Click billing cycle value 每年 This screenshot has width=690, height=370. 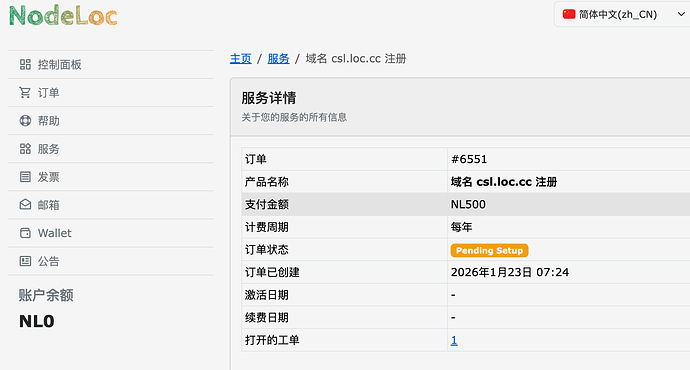[462, 227]
